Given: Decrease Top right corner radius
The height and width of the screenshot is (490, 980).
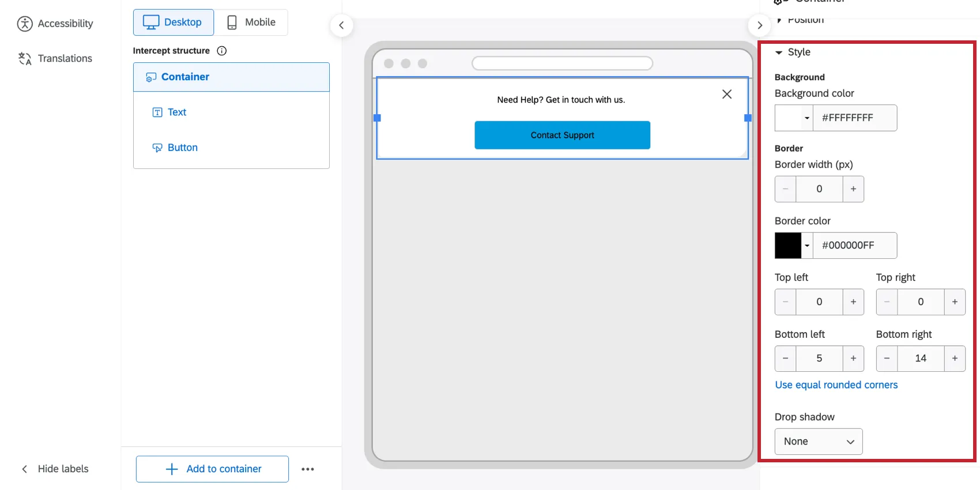Looking at the screenshot, I should point(887,302).
